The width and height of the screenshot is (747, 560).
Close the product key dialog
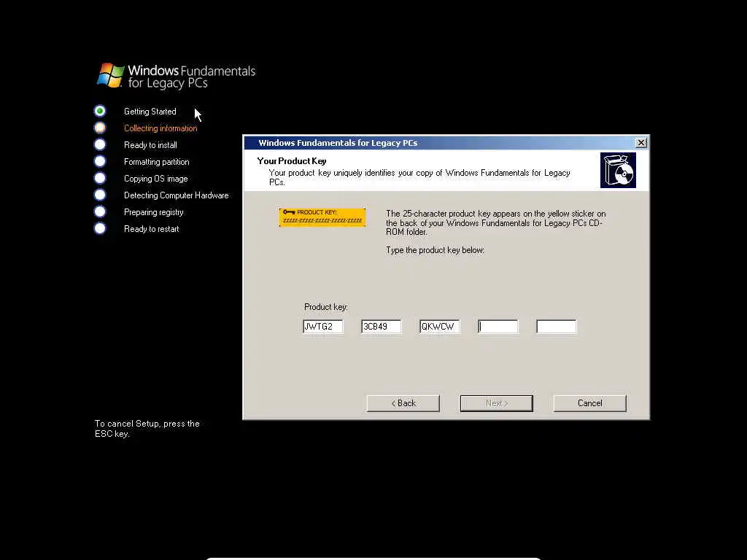(641, 143)
